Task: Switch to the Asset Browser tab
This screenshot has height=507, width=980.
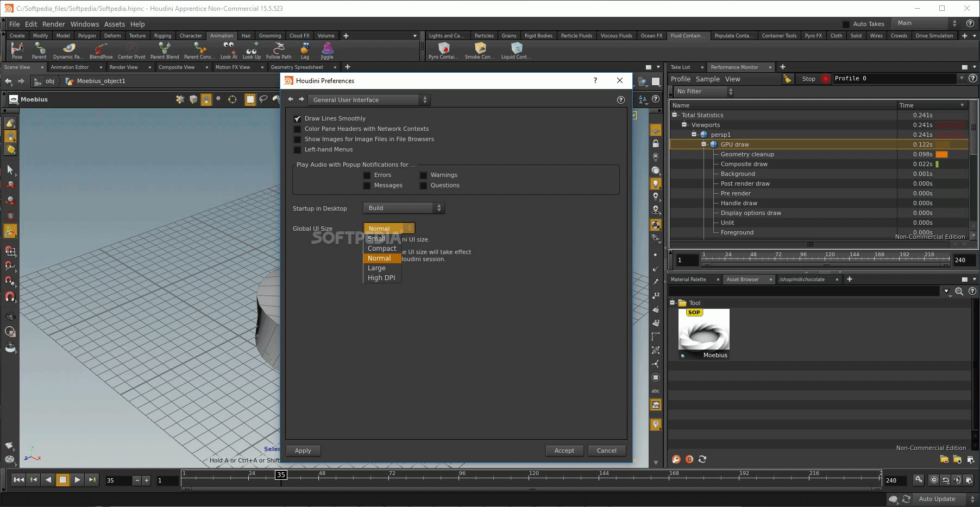Action: pos(743,280)
